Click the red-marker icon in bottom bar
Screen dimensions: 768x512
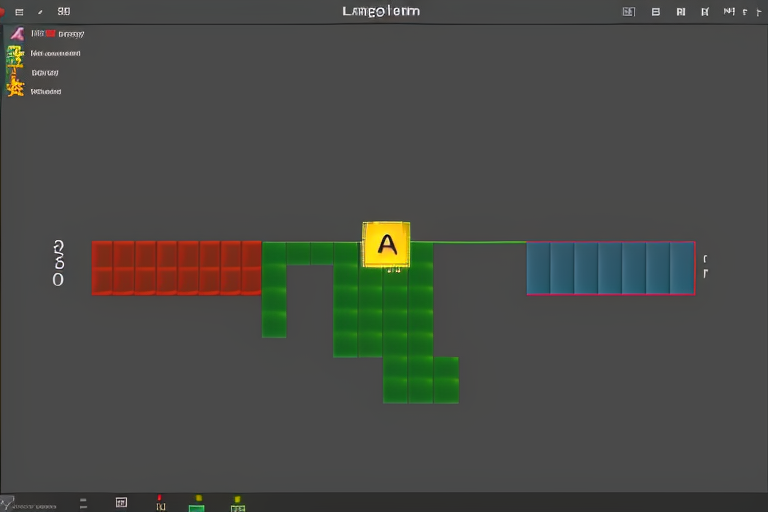(160, 503)
